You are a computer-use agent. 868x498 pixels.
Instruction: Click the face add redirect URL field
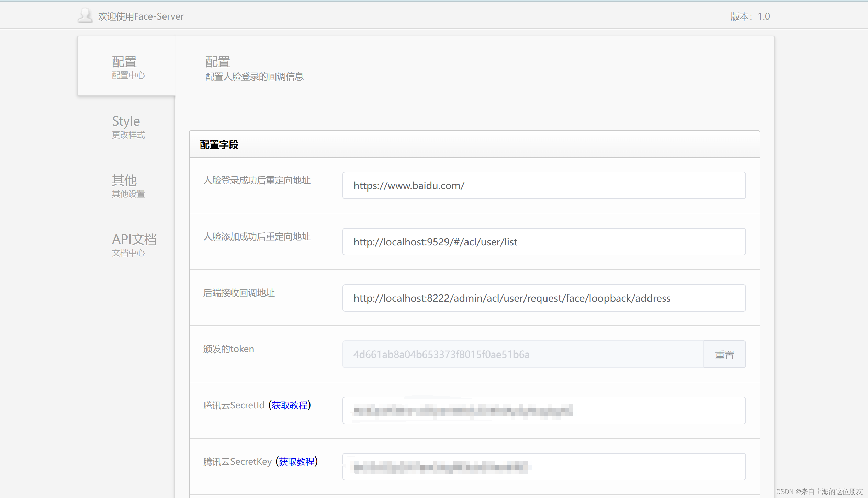(543, 242)
